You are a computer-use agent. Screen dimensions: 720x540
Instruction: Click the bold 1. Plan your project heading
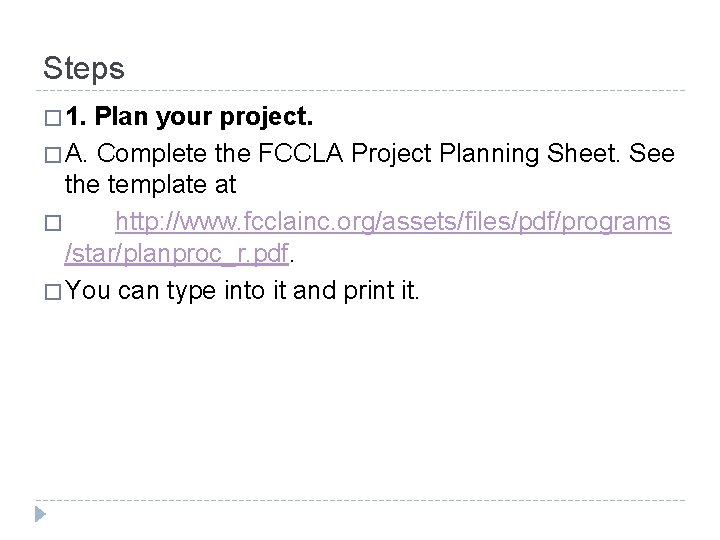point(189,117)
